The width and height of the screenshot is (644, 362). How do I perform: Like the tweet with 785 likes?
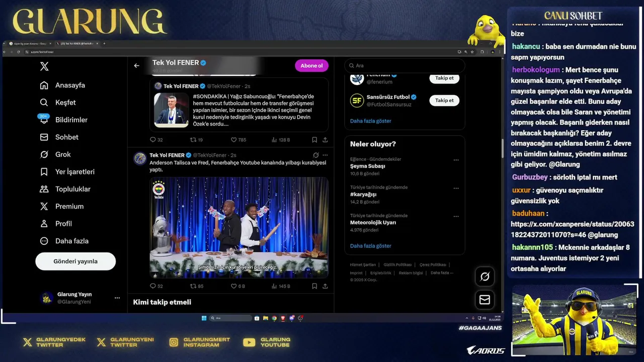238,140
